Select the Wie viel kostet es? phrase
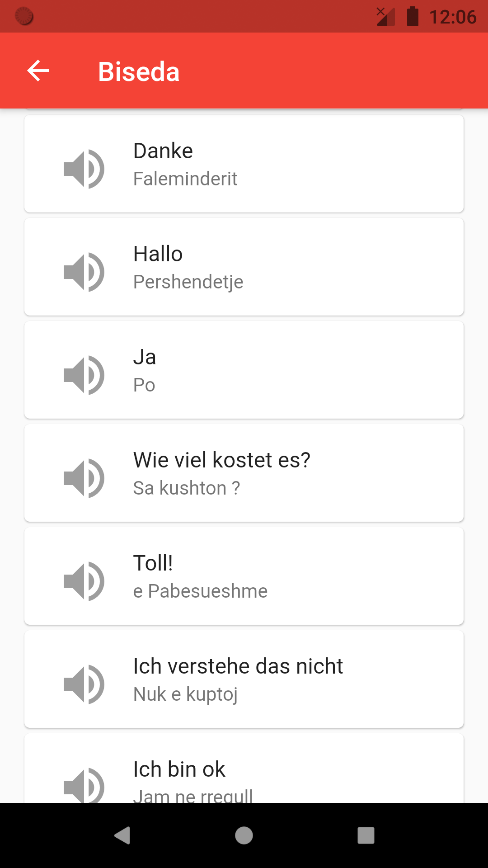 click(x=222, y=460)
